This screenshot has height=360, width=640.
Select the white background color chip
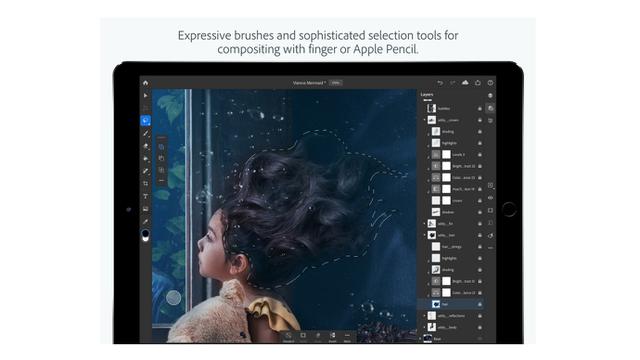(146, 239)
